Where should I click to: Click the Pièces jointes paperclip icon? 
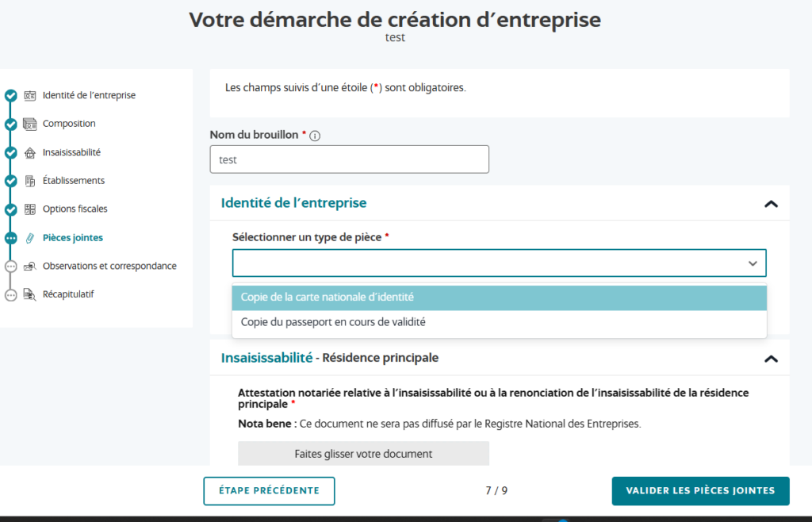(30, 238)
